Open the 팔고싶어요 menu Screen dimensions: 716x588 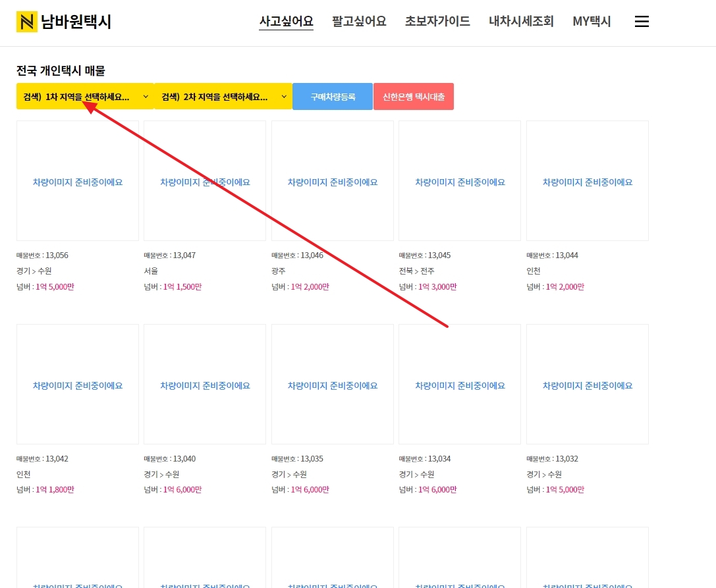pos(359,22)
